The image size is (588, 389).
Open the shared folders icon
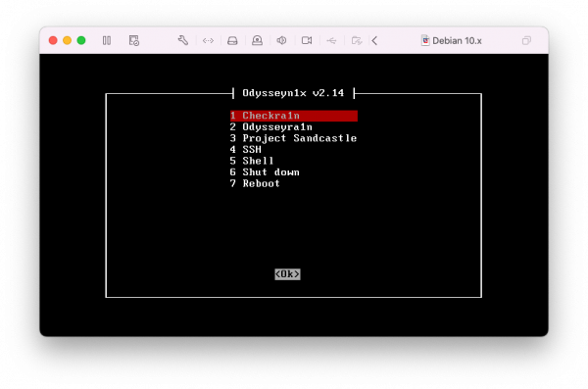357,40
